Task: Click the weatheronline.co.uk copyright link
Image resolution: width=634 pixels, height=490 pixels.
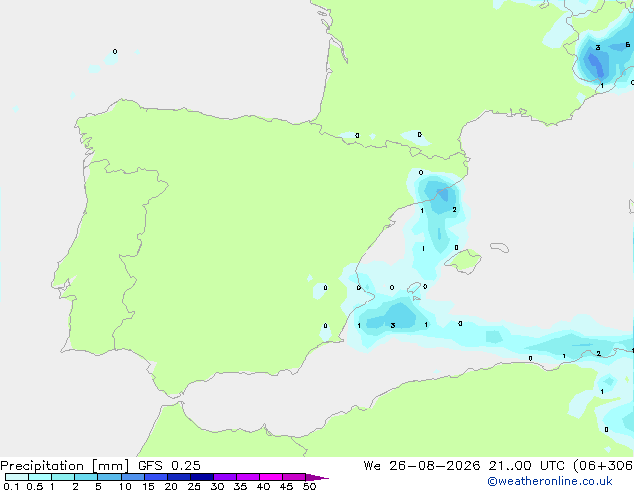Action: coord(550,481)
